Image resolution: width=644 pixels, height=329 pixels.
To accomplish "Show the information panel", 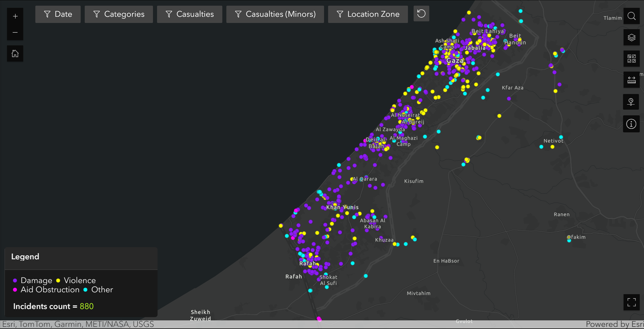I will pyautogui.click(x=631, y=124).
